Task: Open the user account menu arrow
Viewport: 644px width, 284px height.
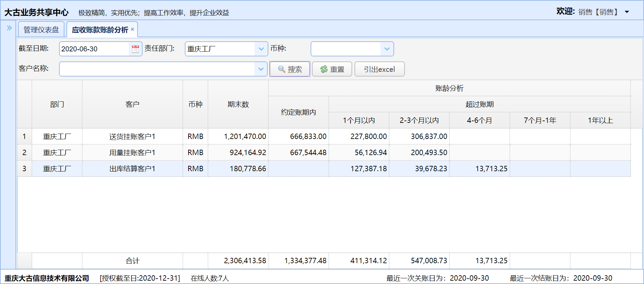Action: pos(627,12)
